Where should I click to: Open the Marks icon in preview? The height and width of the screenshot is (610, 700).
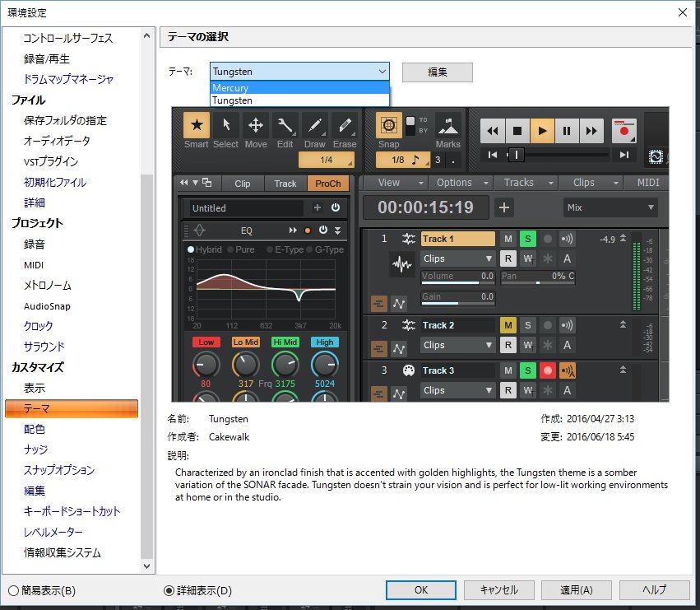tap(447, 126)
